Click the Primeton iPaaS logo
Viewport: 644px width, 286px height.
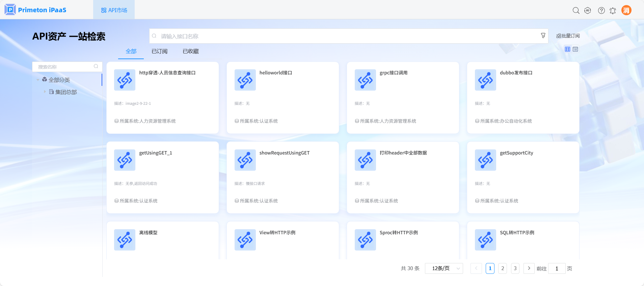pyautogui.click(x=35, y=10)
